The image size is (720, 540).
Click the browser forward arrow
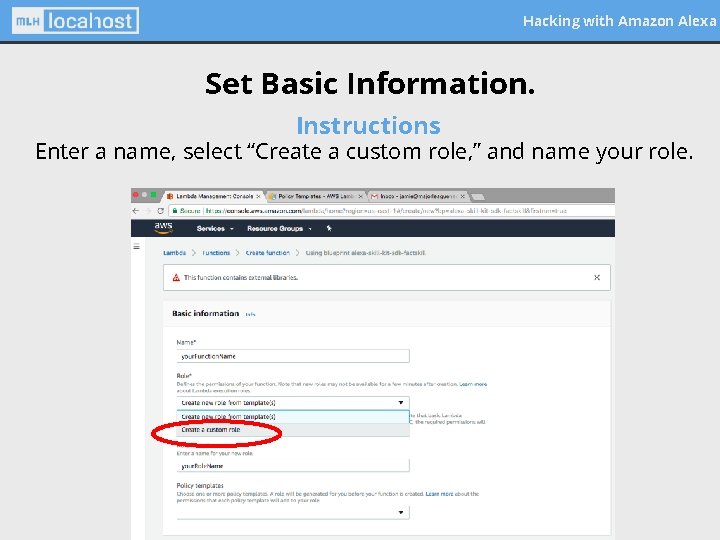pos(148,211)
